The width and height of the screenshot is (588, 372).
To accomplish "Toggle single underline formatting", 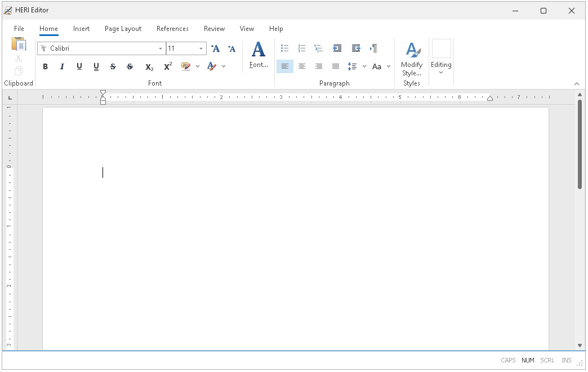I will 79,66.
